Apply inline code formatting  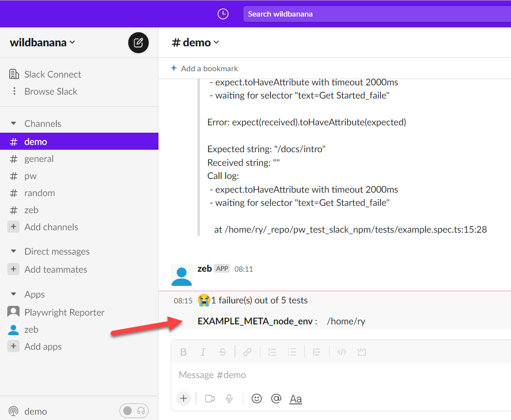click(x=342, y=352)
